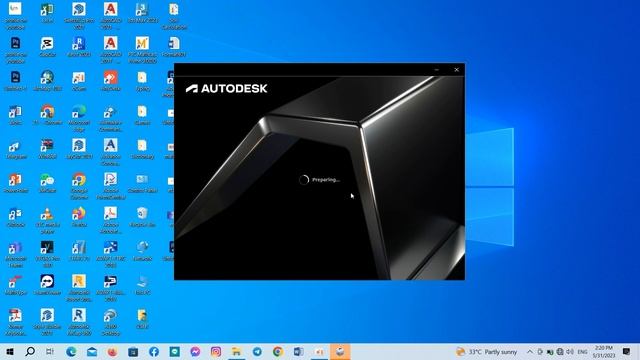Open Facebook from the taskbar

154,351
